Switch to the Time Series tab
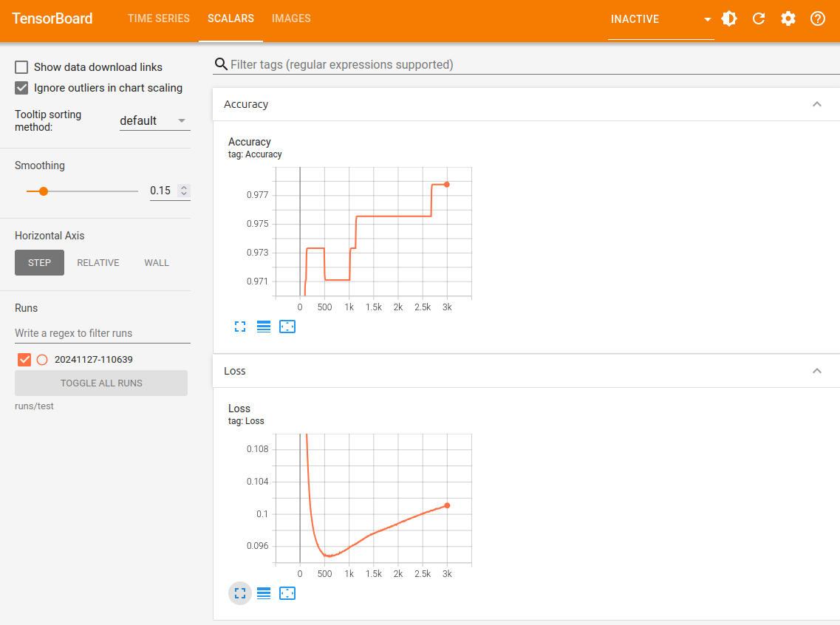Screen dimensions: 840x625 coord(158,18)
